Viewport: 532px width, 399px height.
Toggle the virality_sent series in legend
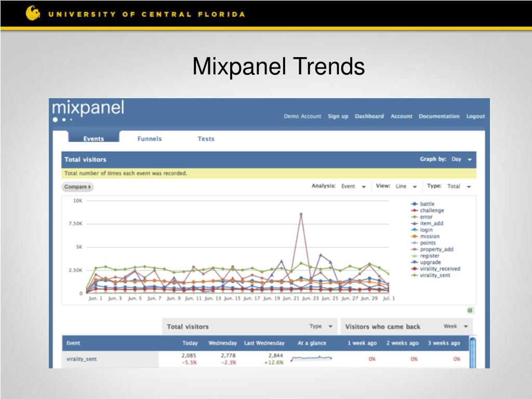point(431,275)
